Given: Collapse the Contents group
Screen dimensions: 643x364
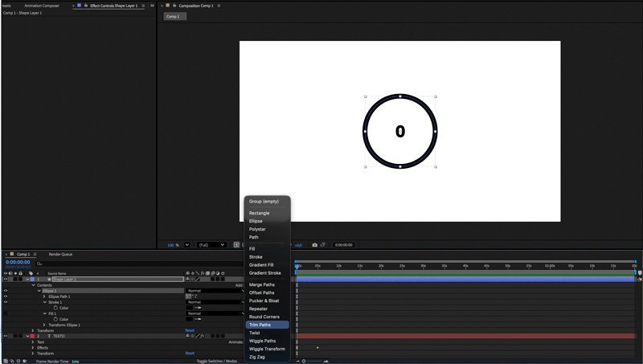Looking at the screenshot, I should coord(33,285).
